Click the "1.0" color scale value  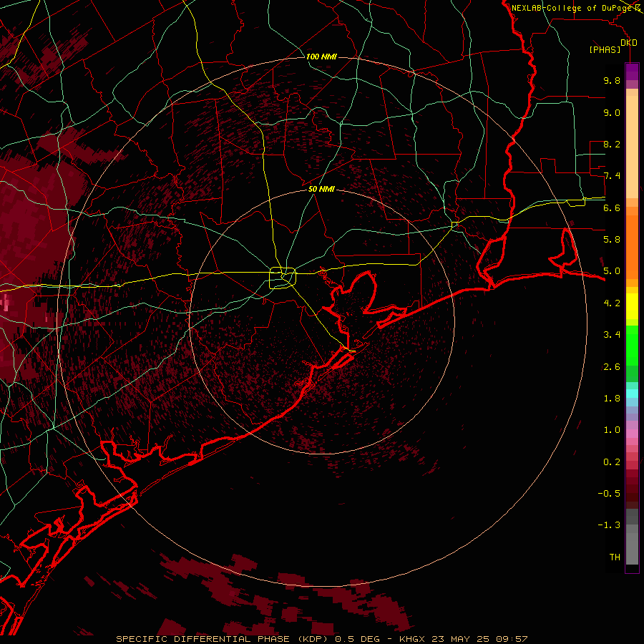612,430
